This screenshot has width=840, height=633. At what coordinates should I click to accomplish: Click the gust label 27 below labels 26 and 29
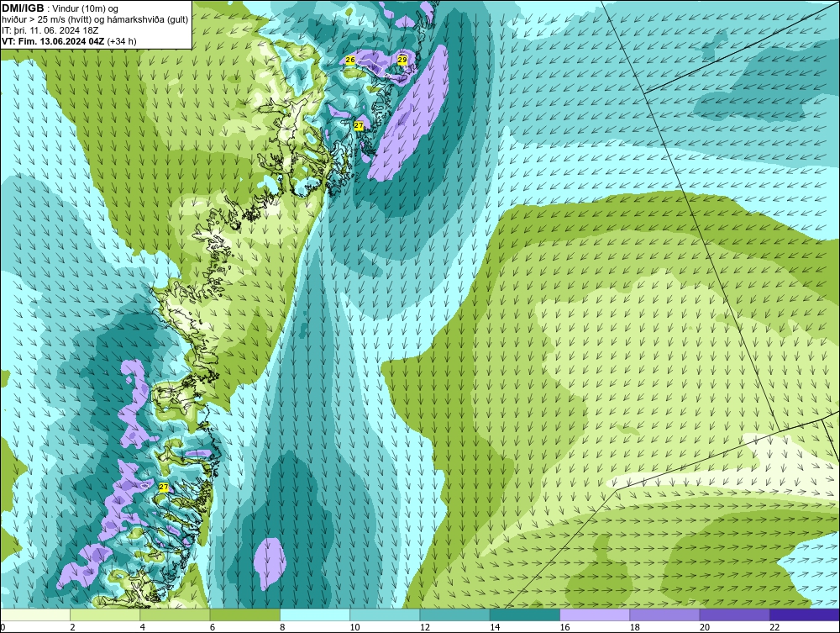(359, 126)
